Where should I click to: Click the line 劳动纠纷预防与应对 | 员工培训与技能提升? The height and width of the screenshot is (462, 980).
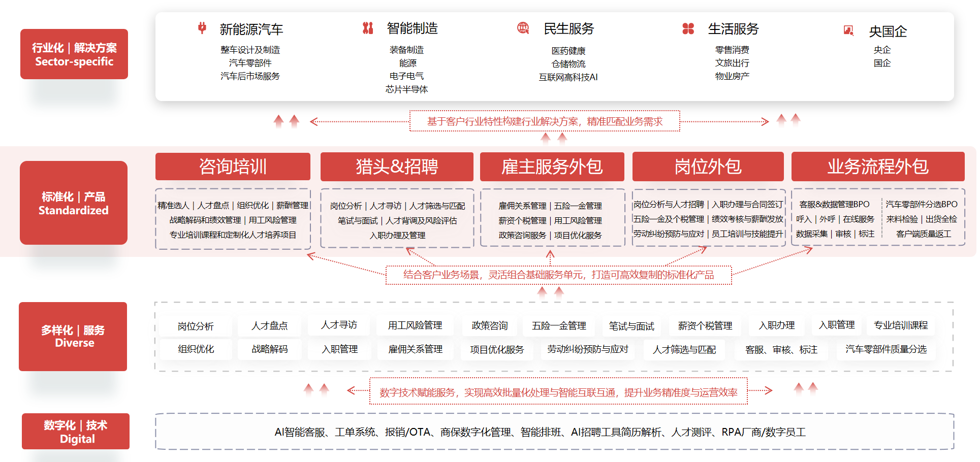point(708,234)
